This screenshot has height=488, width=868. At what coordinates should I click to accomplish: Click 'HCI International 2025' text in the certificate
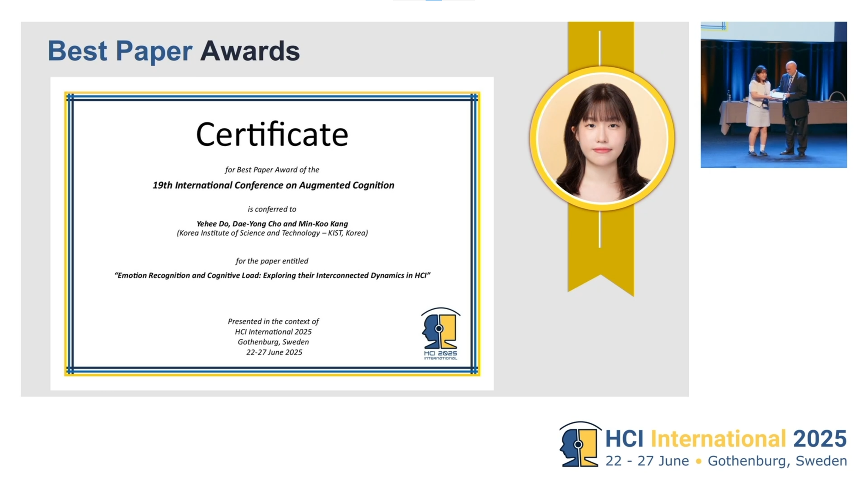pyautogui.click(x=273, y=332)
